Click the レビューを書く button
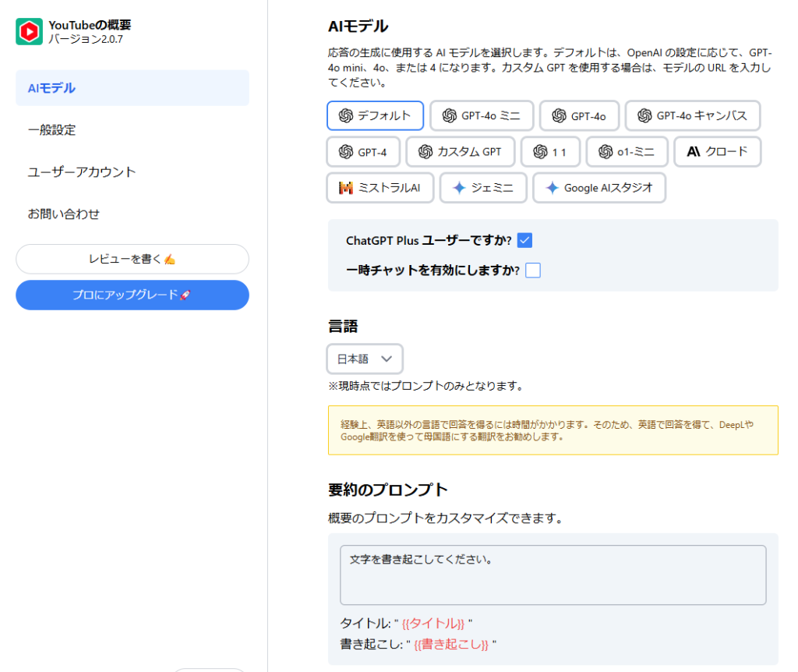The height and width of the screenshot is (672, 798). (132, 259)
